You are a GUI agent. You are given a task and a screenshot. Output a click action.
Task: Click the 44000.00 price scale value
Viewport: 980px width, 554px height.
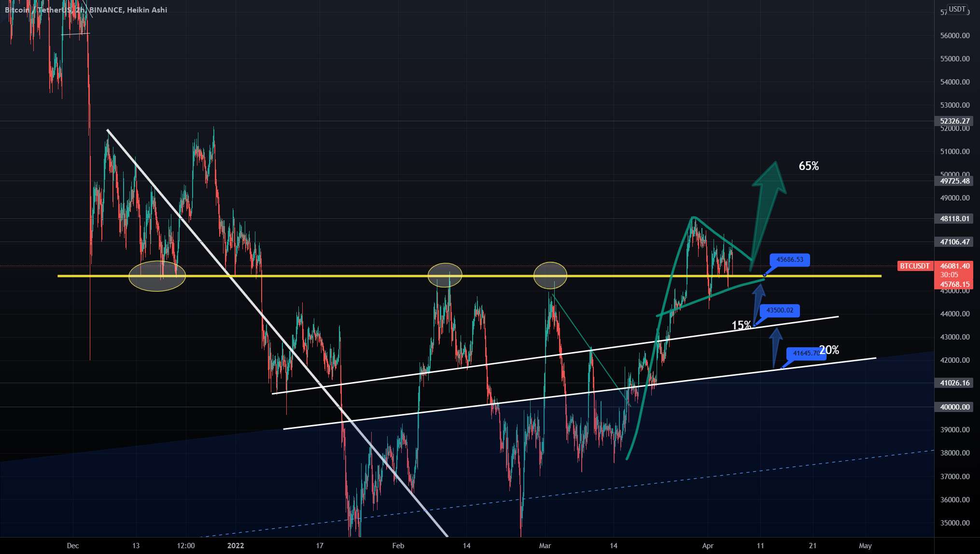(x=955, y=314)
